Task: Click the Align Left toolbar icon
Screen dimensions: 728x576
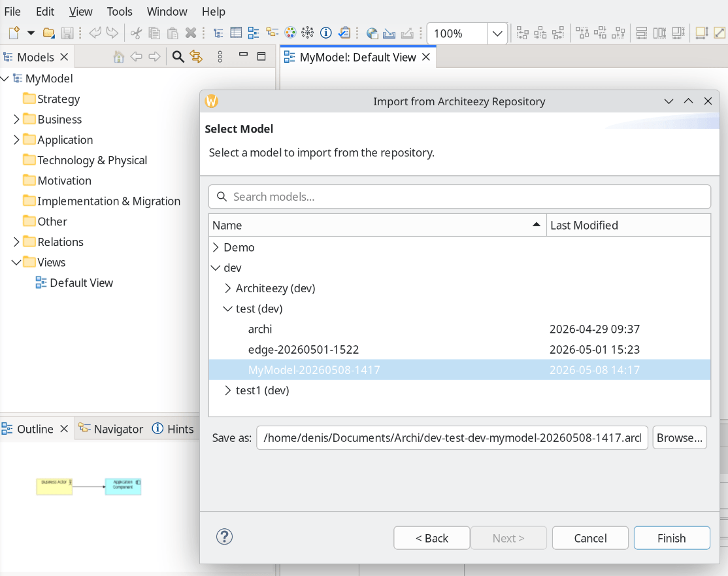Action: point(522,33)
